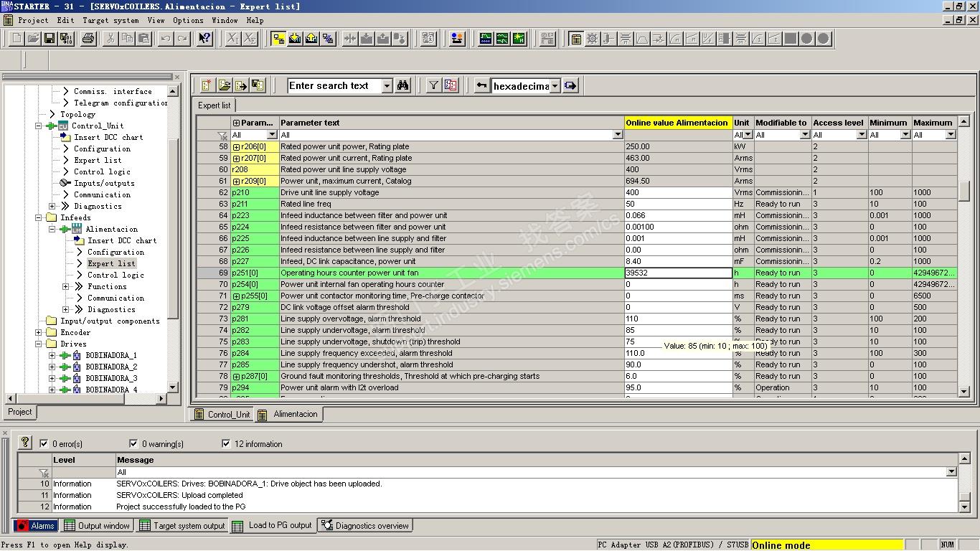Screen dimensions: 980x551
Task: Toggle the 0 error(s) checkbox
Action: pos(44,443)
